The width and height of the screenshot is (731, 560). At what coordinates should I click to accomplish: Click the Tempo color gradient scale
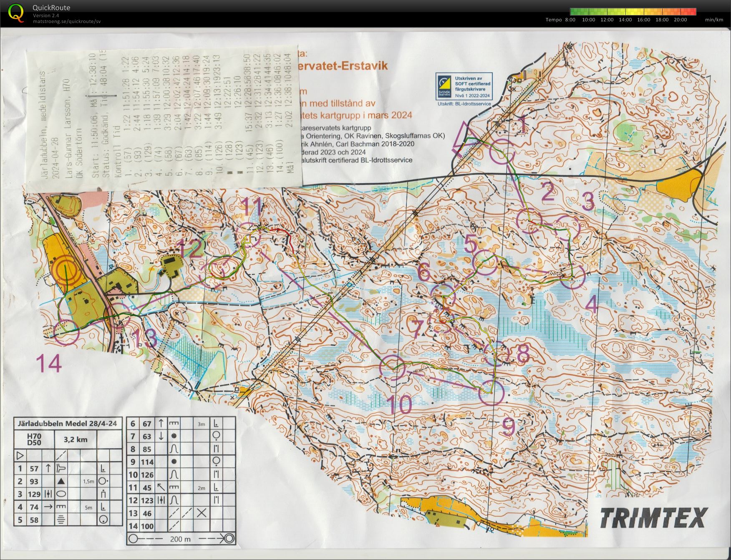633,12
